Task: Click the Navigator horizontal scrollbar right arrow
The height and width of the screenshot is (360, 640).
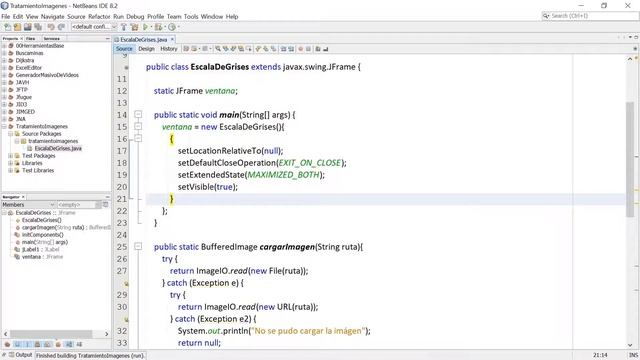Action: (107, 333)
